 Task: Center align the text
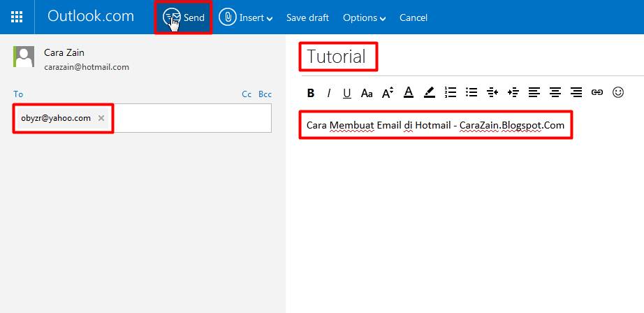tap(555, 92)
